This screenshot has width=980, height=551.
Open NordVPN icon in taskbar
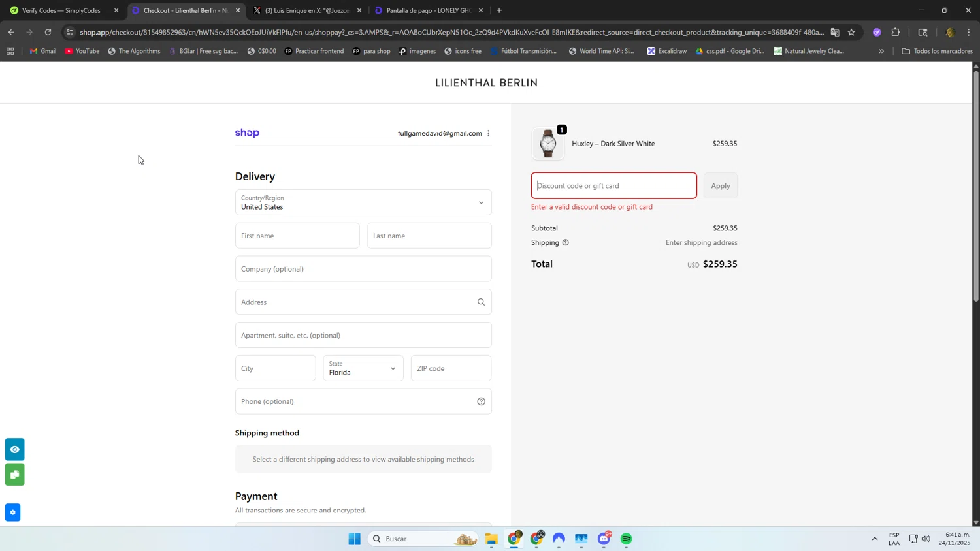click(x=559, y=539)
